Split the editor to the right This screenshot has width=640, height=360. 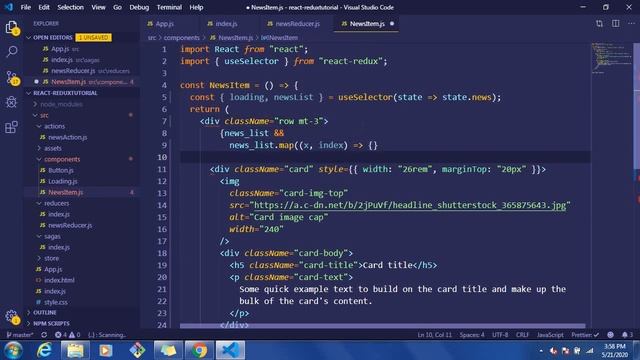[x=616, y=24]
